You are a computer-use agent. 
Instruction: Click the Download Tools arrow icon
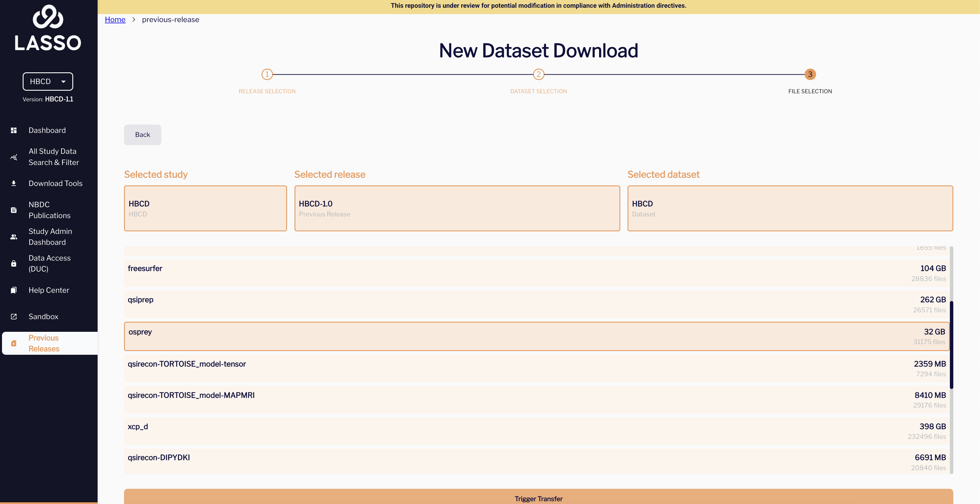click(x=14, y=183)
